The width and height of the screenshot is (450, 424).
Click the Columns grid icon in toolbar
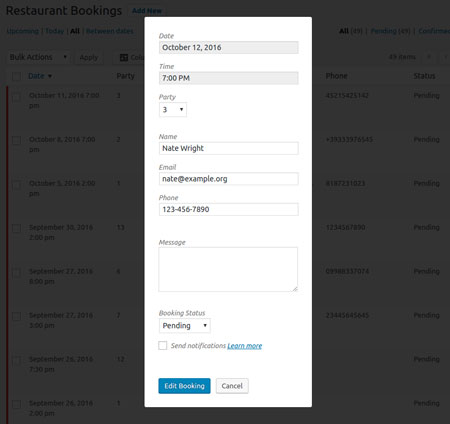[124, 58]
